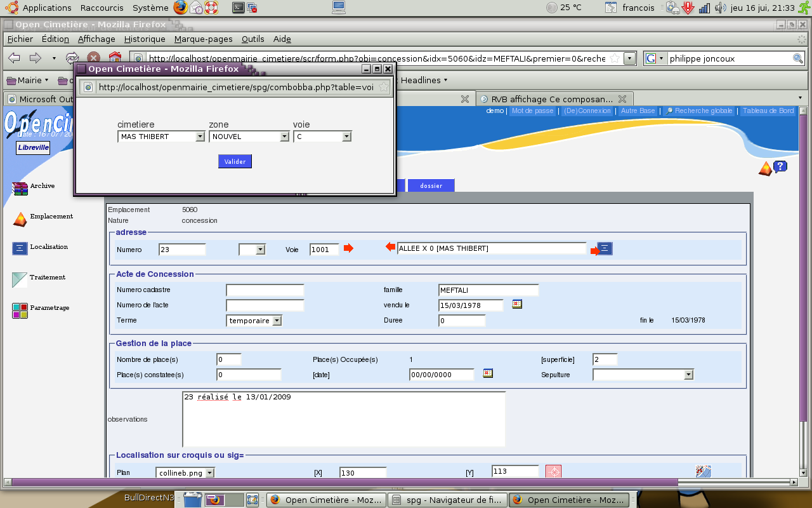Click the search magnifier in the Firefox search box
812x508 pixels.
[798, 58]
